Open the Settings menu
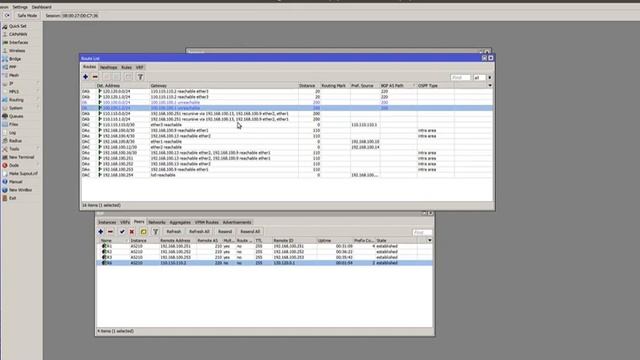The image size is (640, 360). [20, 7]
